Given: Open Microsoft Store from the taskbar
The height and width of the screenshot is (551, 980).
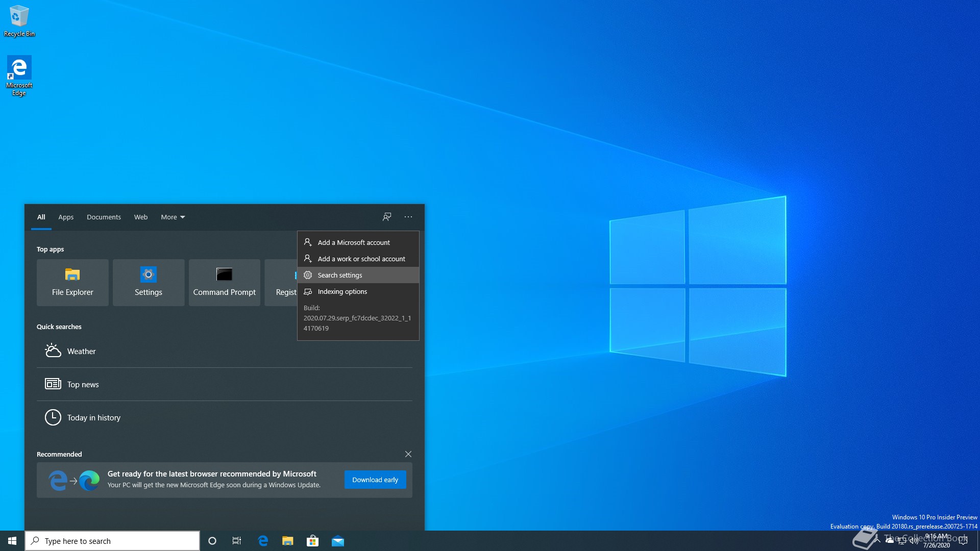Looking at the screenshot, I should point(313,541).
